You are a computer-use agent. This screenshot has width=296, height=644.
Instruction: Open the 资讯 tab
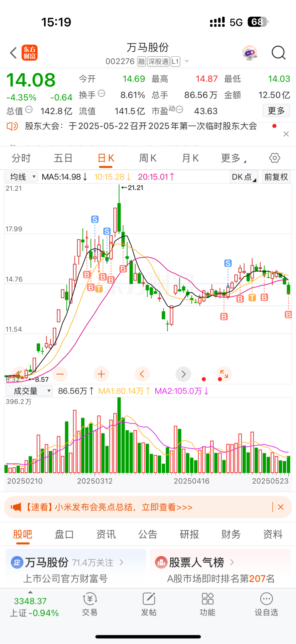106,534
